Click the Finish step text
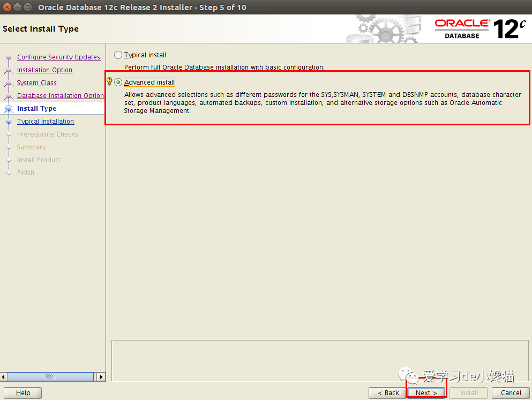This screenshot has width=532, height=400. 26,173
